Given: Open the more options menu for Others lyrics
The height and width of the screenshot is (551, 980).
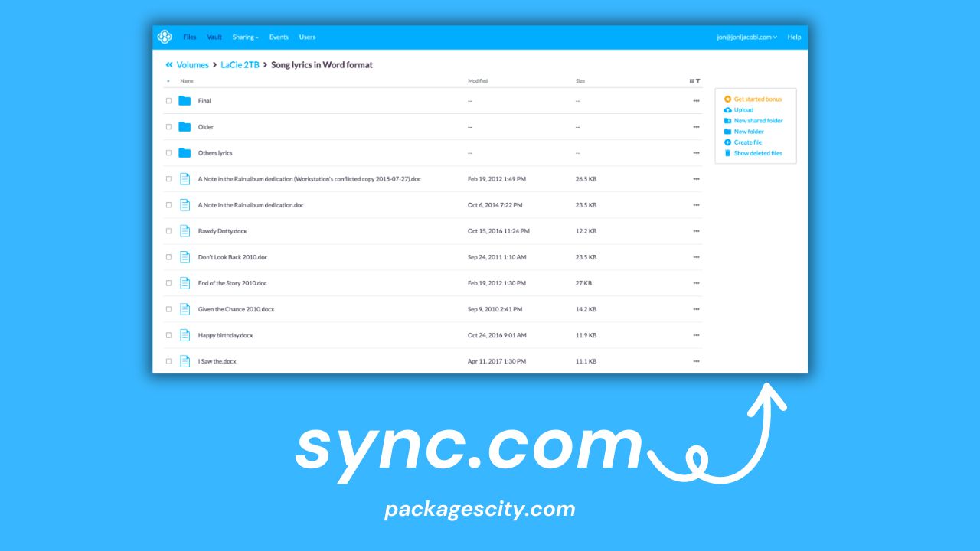Looking at the screenshot, I should pos(696,153).
